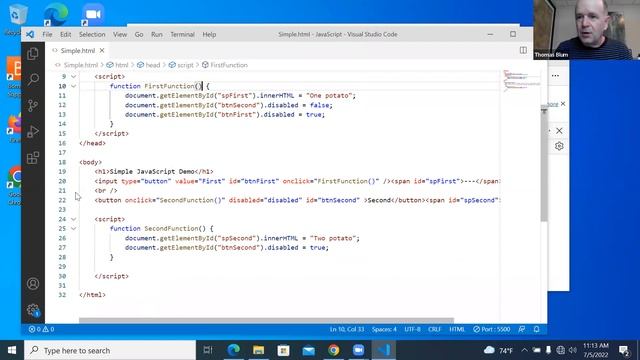Open the File menu

coord(47,34)
